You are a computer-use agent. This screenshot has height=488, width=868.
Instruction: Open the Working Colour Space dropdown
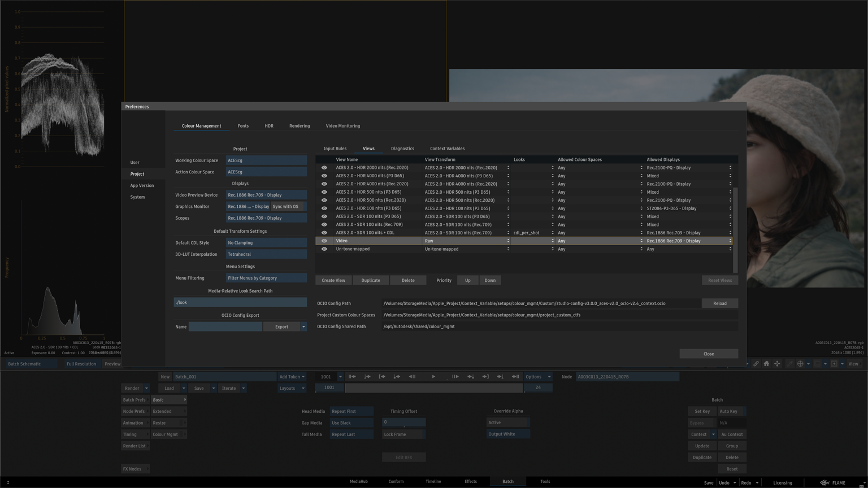pos(266,160)
